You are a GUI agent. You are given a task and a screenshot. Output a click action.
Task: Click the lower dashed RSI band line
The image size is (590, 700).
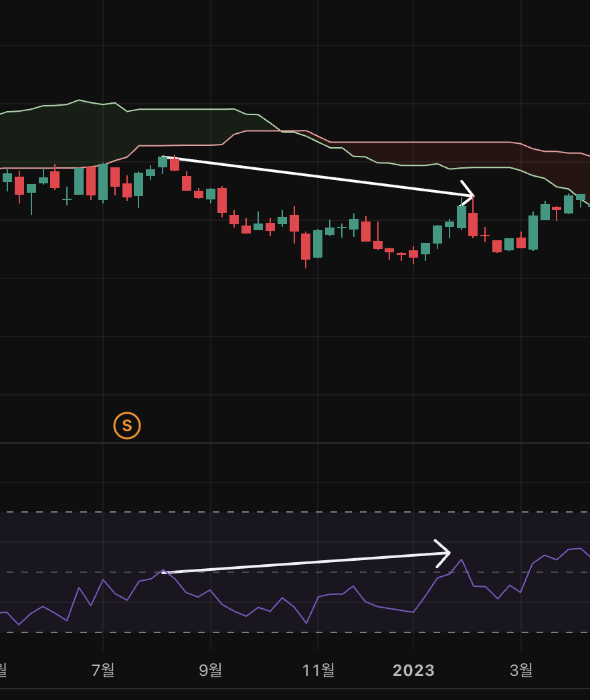coord(268,632)
